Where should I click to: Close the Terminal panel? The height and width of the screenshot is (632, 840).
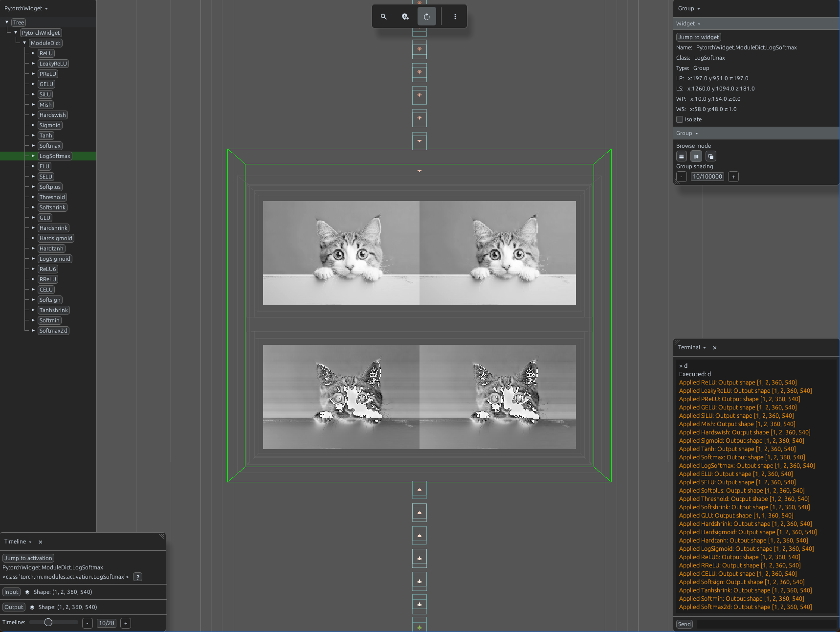[715, 348]
